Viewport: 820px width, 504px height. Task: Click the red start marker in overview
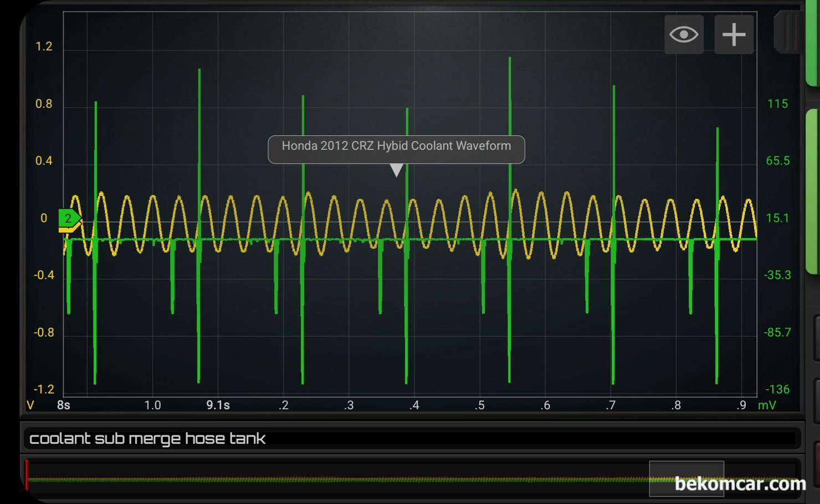(27, 475)
